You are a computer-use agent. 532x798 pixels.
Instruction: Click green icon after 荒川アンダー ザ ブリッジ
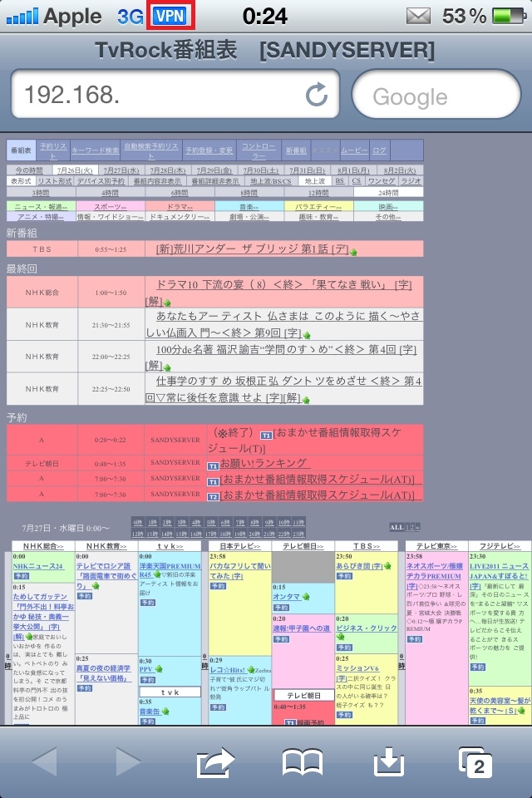(x=353, y=252)
